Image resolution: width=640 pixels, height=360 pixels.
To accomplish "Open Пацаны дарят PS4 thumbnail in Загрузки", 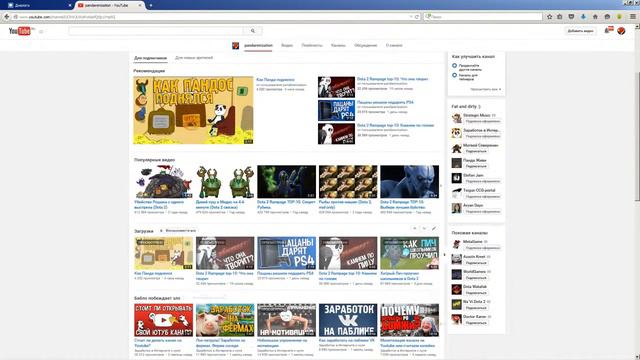I will pos(287,253).
